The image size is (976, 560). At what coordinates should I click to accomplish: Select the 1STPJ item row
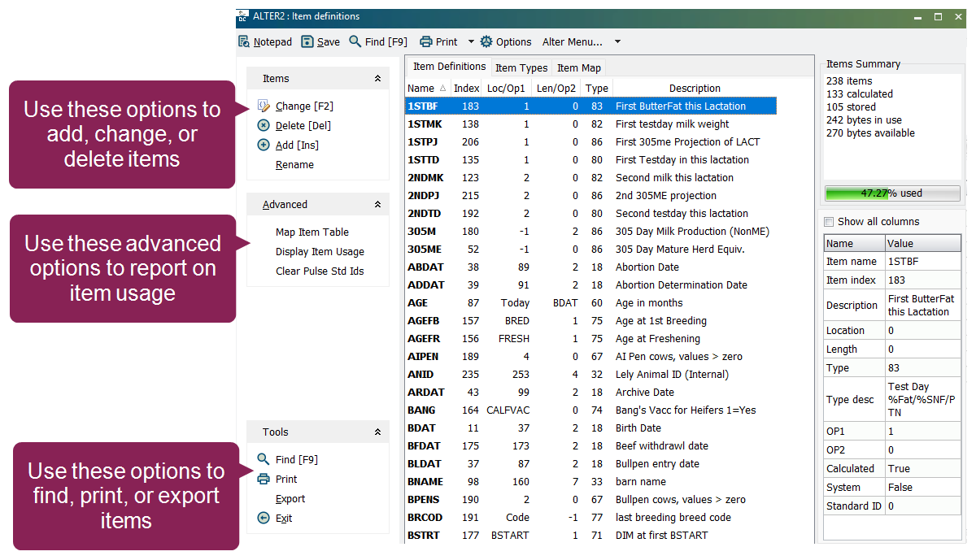[x=591, y=141]
